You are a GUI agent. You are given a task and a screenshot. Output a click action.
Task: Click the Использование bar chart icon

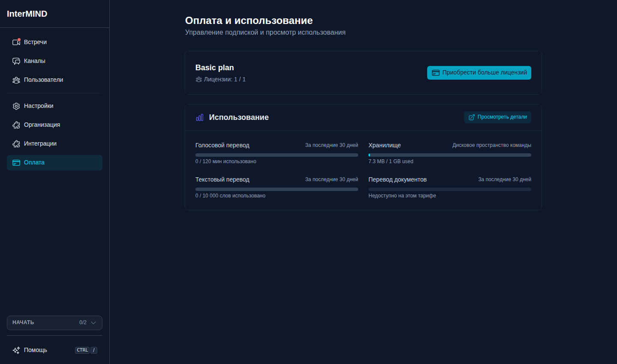[200, 117]
